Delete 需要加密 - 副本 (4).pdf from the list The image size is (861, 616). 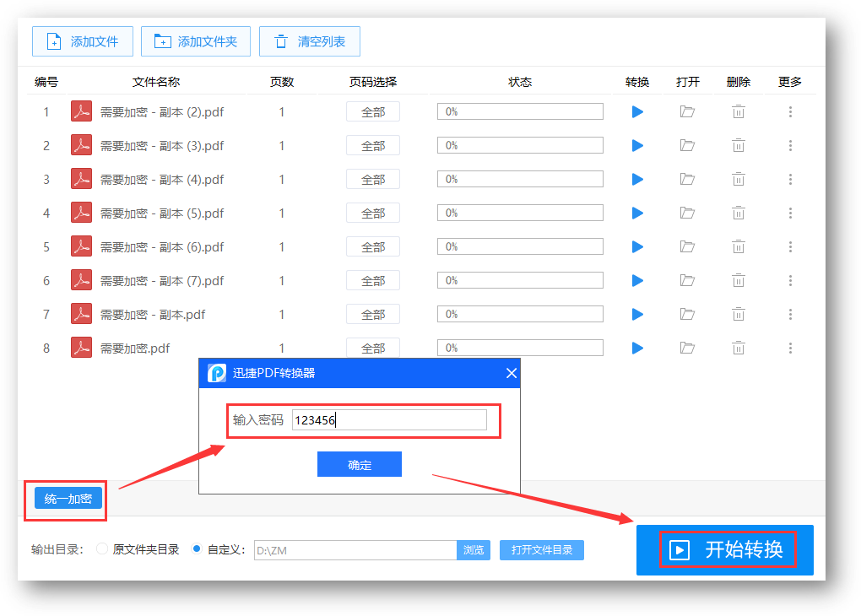pyautogui.click(x=739, y=179)
